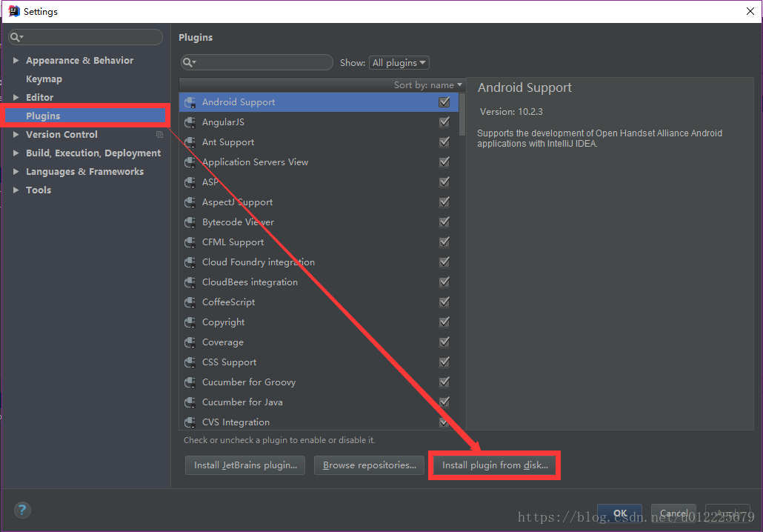The image size is (763, 532).
Task: Click the plugin list vertical scrollbar
Action: 462,114
